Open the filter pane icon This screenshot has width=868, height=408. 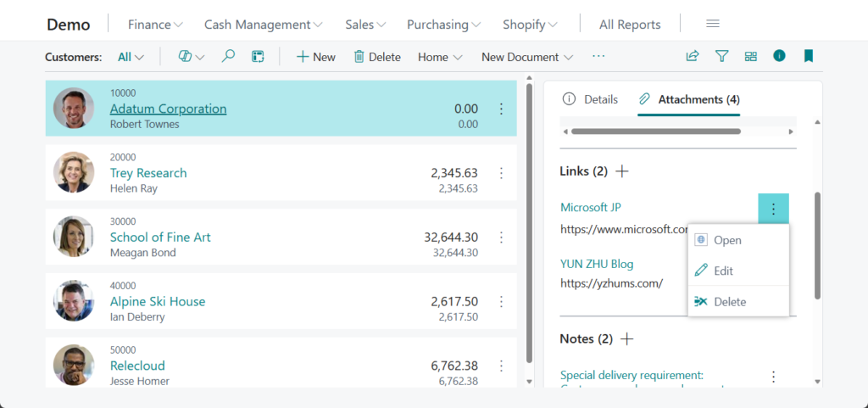721,57
